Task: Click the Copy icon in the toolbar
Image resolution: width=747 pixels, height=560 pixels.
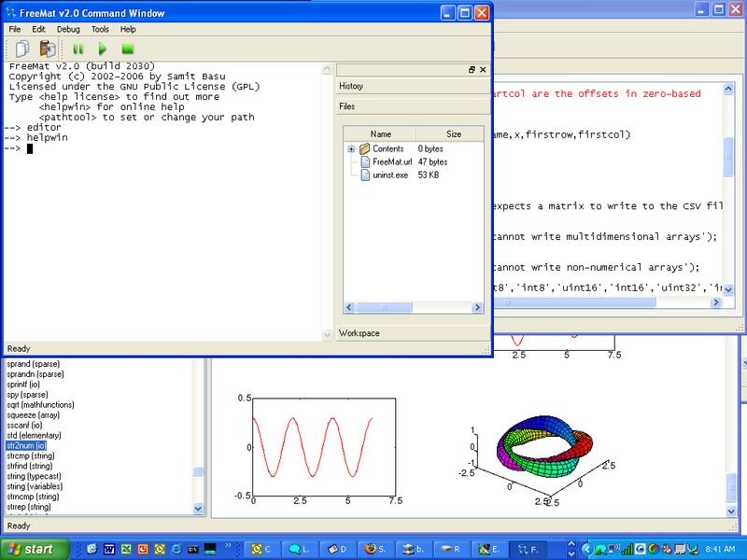Action: coord(22,49)
